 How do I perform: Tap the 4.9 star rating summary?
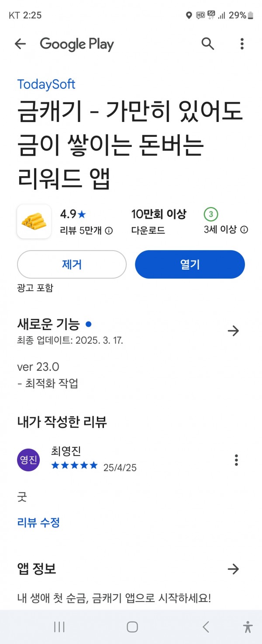[73, 214]
